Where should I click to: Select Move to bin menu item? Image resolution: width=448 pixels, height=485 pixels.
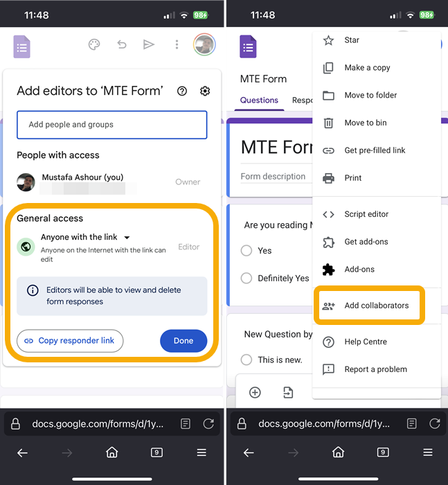pyautogui.click(x=377, y=123)
